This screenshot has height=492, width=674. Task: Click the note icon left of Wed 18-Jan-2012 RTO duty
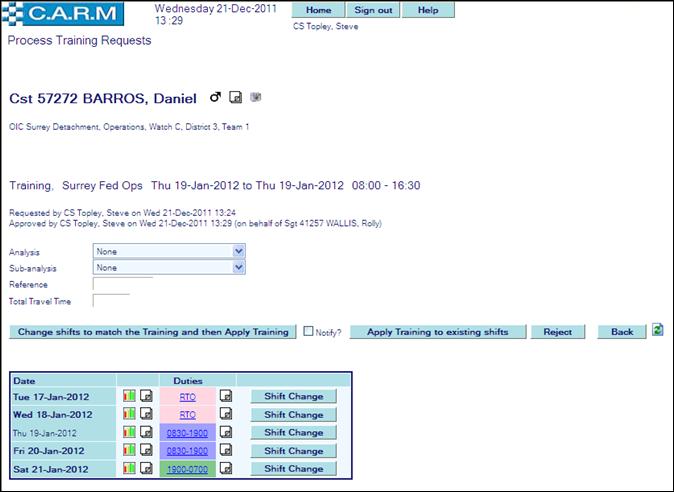[x=146, y=414]
